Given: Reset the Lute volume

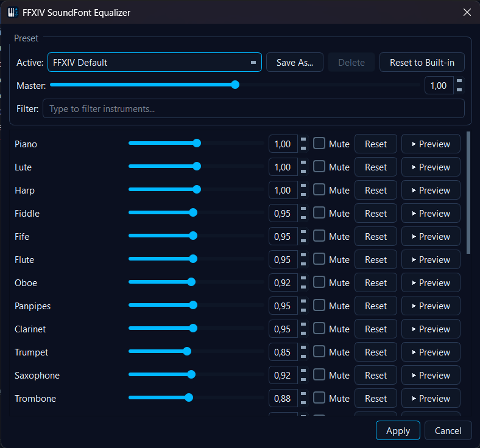Looking at the screenshot, I should point(376,167).
